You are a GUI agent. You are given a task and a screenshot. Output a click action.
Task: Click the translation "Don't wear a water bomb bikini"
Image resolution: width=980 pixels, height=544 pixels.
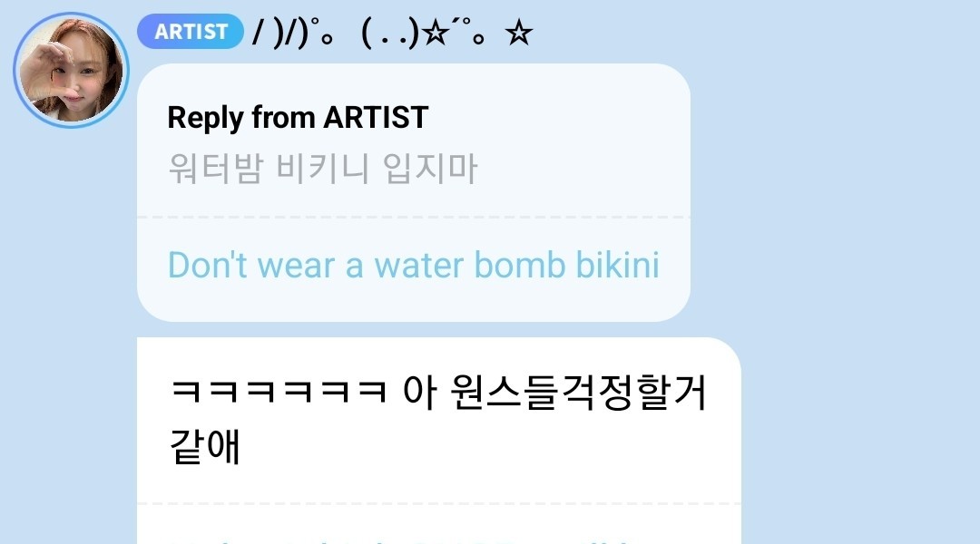413,265
